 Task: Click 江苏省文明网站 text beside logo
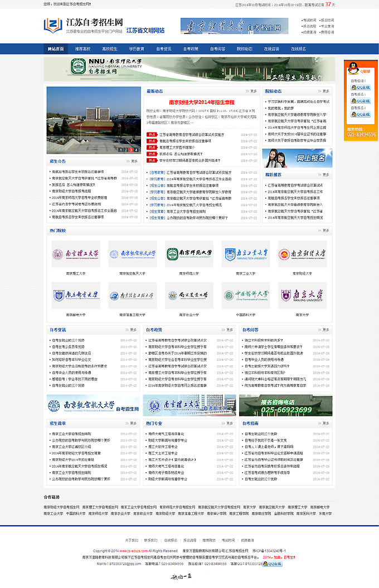point(145,31)
